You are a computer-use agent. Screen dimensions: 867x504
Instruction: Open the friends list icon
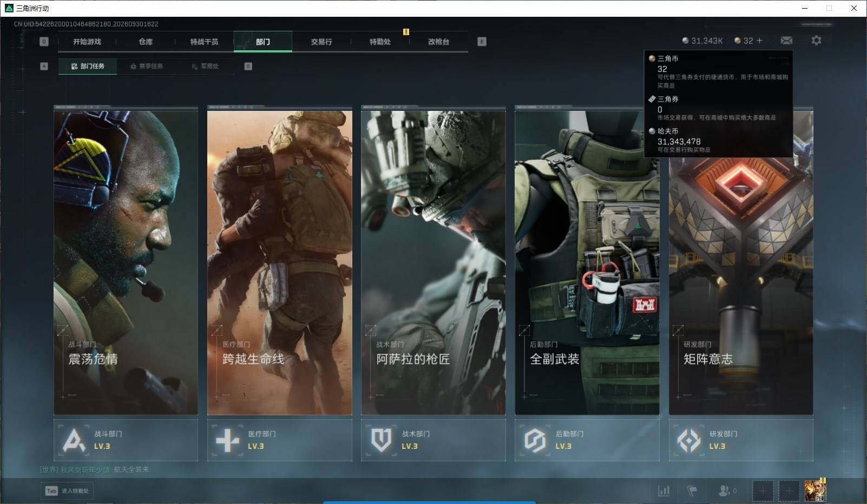(727, 490)
